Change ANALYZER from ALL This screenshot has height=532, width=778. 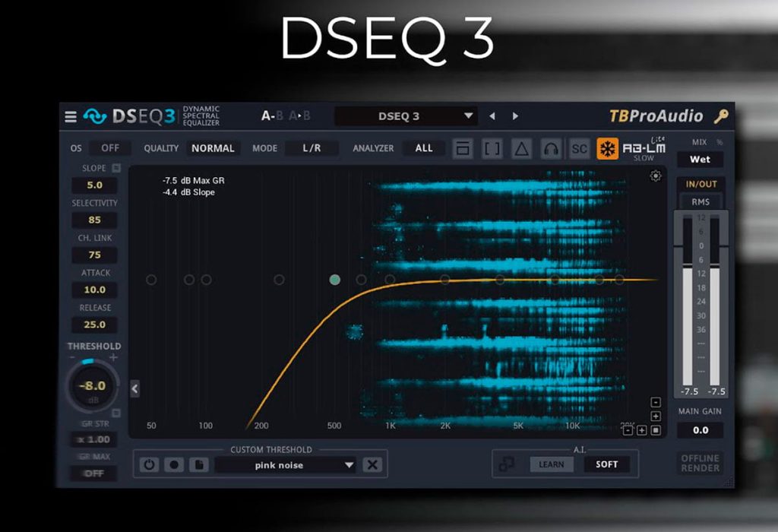[x=424, y=148]
